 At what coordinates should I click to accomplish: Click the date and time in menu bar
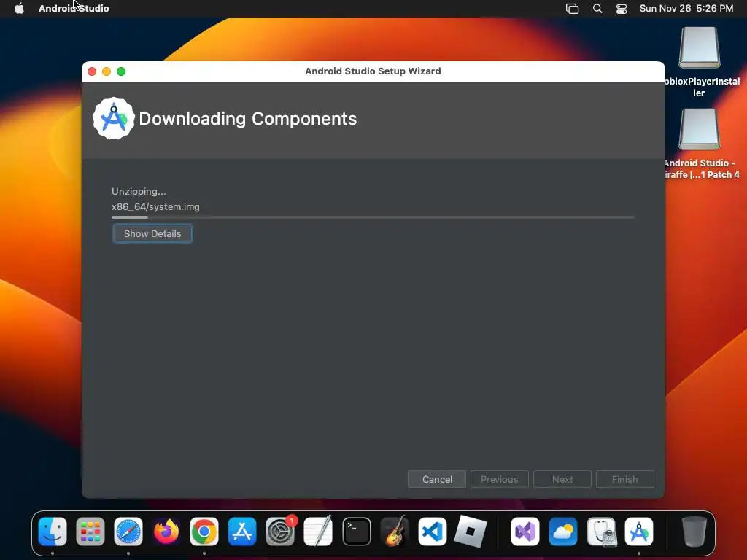(x=686, y=8)
